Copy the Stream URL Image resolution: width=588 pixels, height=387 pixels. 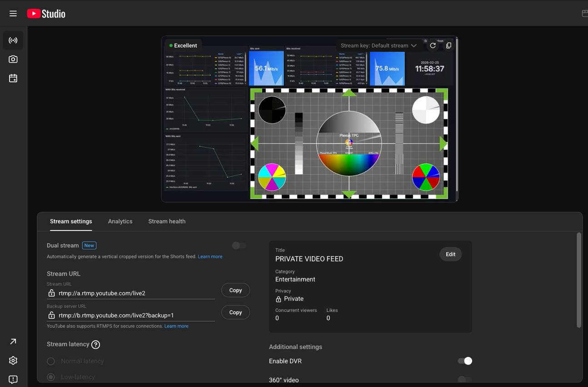click(235, 290)
